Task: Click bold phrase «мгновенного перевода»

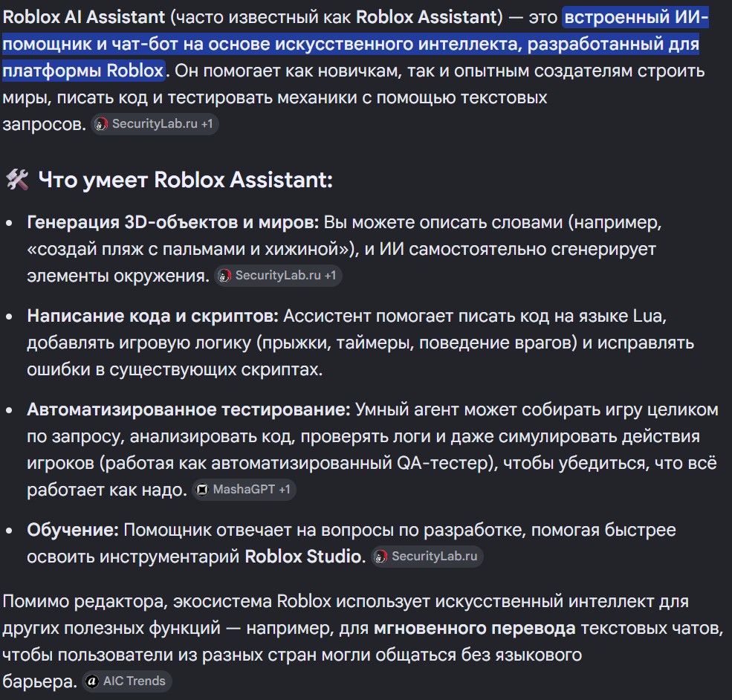Action: (474, 628)
